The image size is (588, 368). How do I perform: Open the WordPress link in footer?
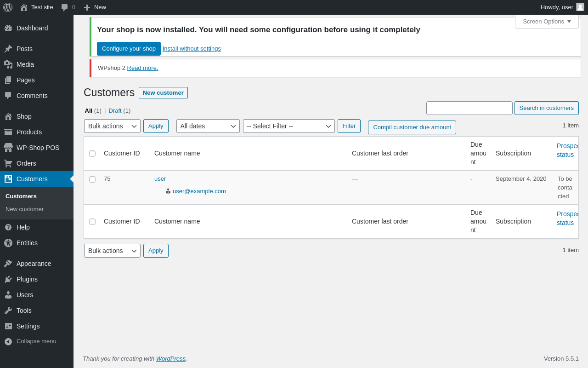pos(170,358)
